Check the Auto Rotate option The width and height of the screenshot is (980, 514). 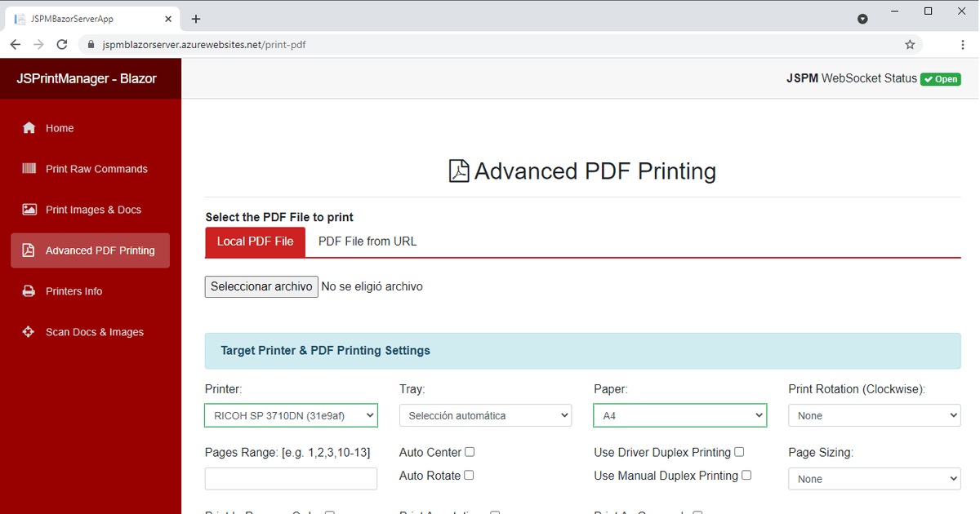(469, 475)
